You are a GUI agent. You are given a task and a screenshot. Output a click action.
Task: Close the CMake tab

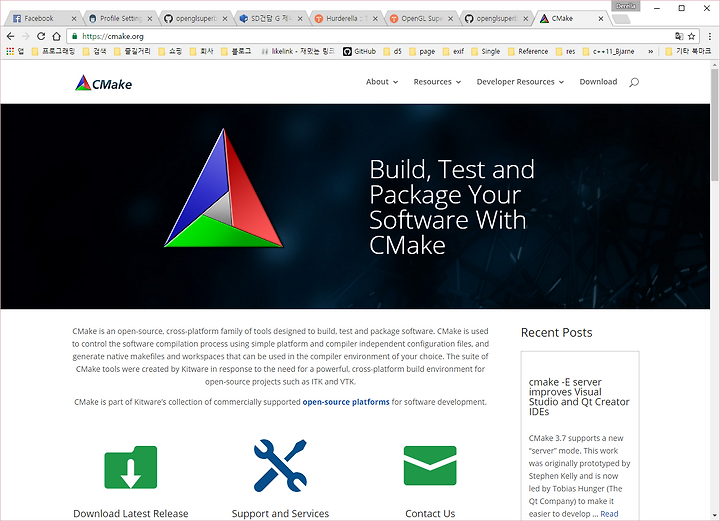click(601, 19)
